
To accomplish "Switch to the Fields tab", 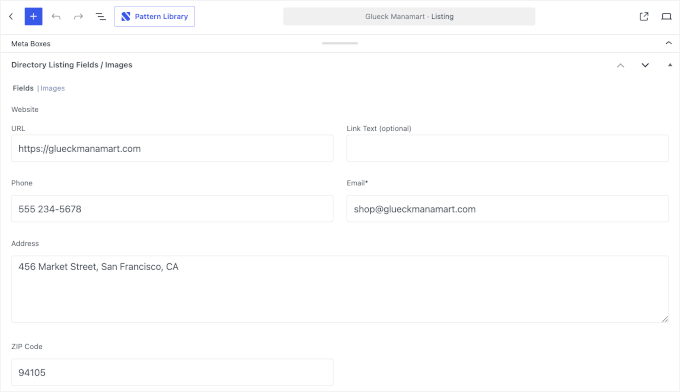I will (x=23, y=88).
